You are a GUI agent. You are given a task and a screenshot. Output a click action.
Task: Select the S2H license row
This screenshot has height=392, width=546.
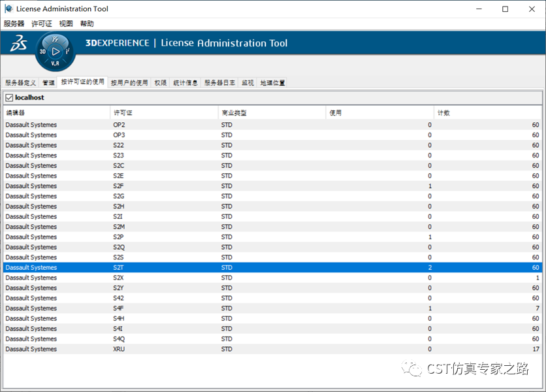pos(272,206)
